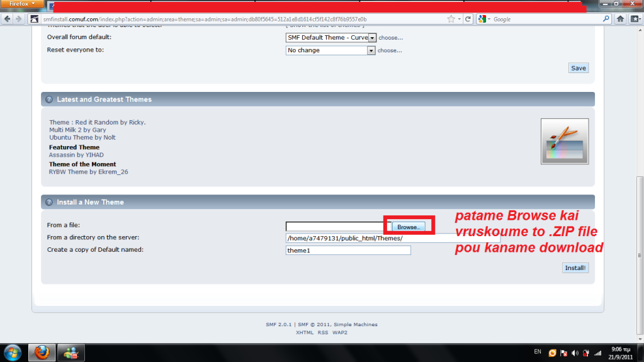Click the Google search magnifier icon
Screen dimensions: 644x362
coord(606,19)
